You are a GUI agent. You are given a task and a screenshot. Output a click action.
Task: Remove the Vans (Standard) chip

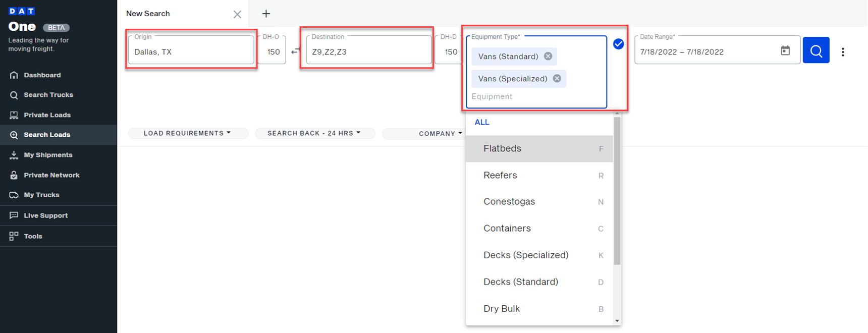point(548,57)
